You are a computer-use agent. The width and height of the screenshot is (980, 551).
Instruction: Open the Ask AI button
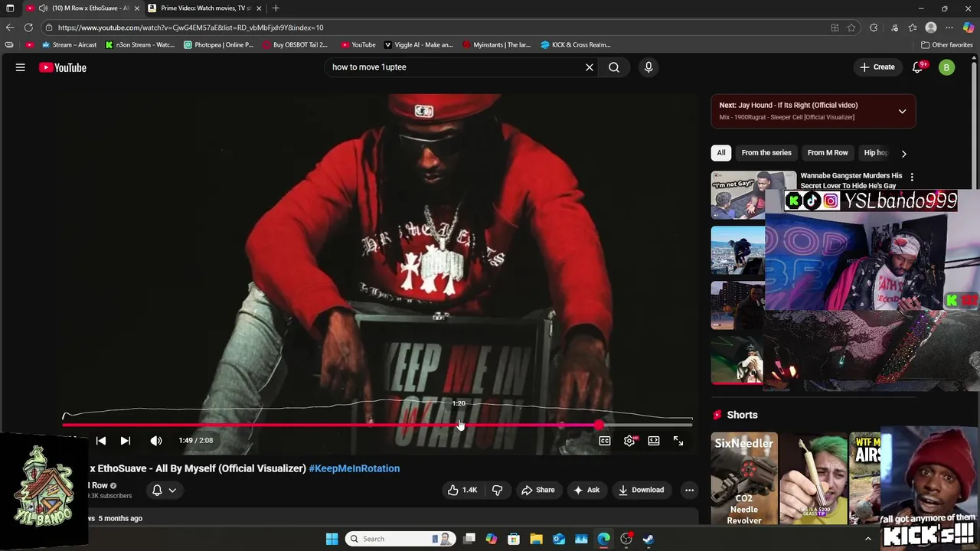tap(586, 490)
